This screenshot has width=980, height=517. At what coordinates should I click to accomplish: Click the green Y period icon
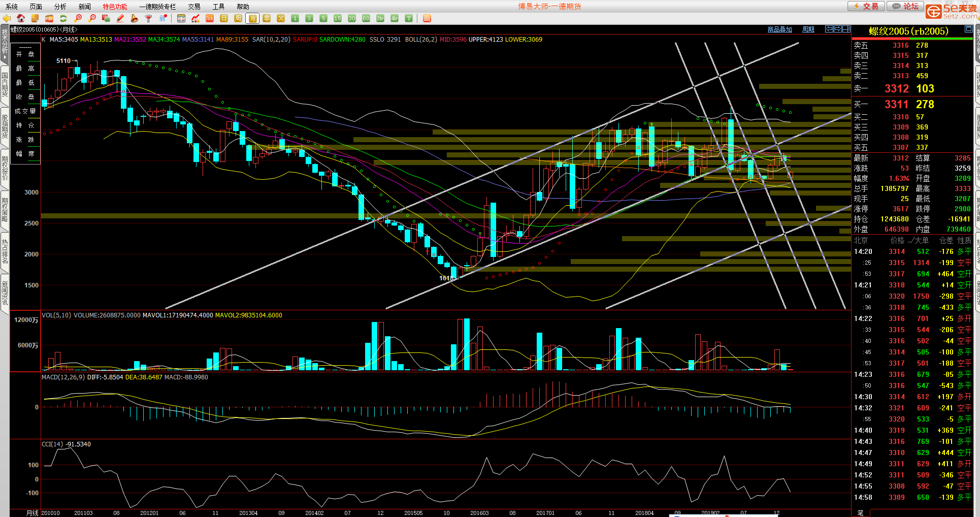[409, 18]
